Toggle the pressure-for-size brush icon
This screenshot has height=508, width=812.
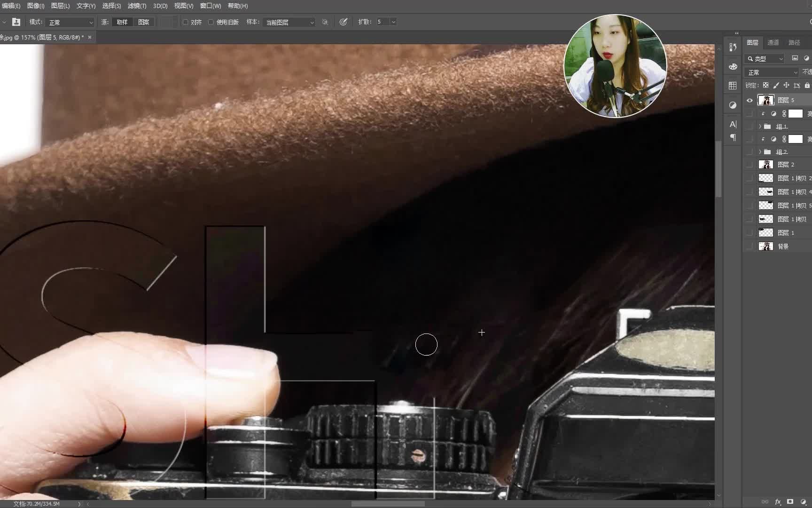point(344,22)
